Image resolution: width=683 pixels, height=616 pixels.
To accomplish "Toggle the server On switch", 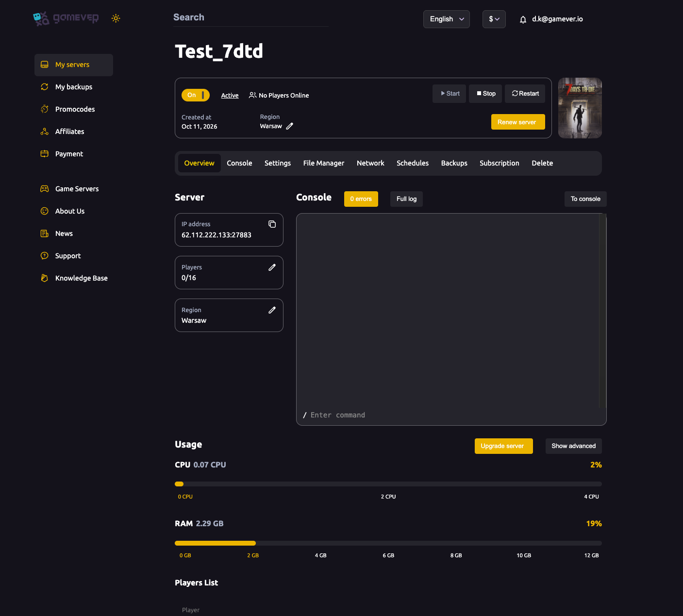I will coord(196,95).
